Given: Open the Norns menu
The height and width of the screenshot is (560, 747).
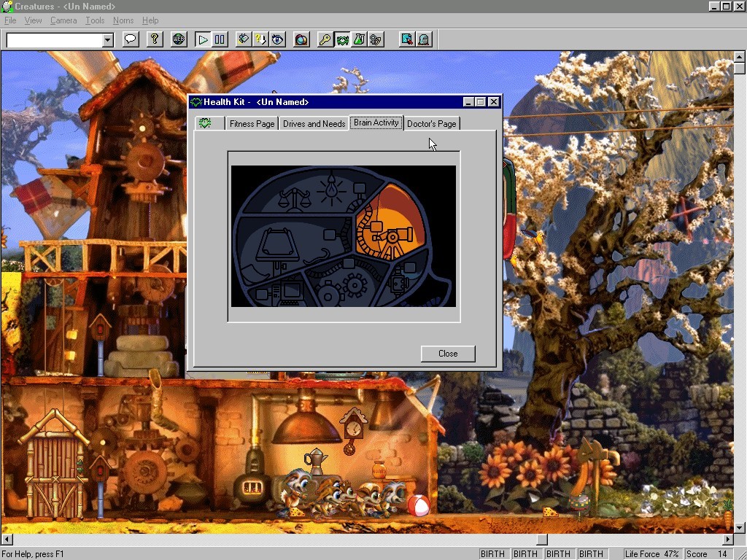Looking at the screenshot, I should pos(123,20).
